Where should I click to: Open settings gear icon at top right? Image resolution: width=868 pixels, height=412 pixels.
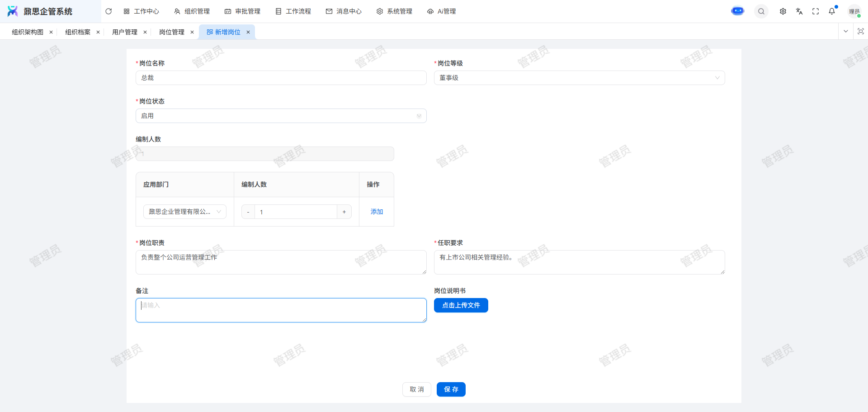(783, 11)
